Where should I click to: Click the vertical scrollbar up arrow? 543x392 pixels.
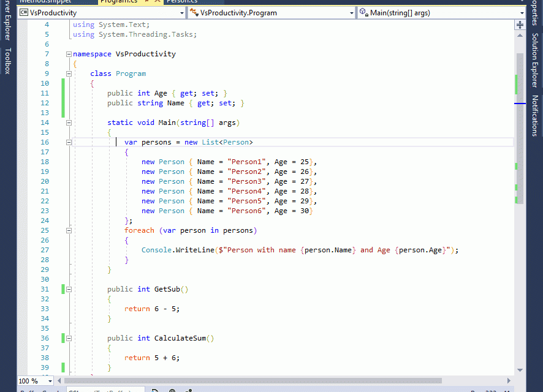(520, 34)
